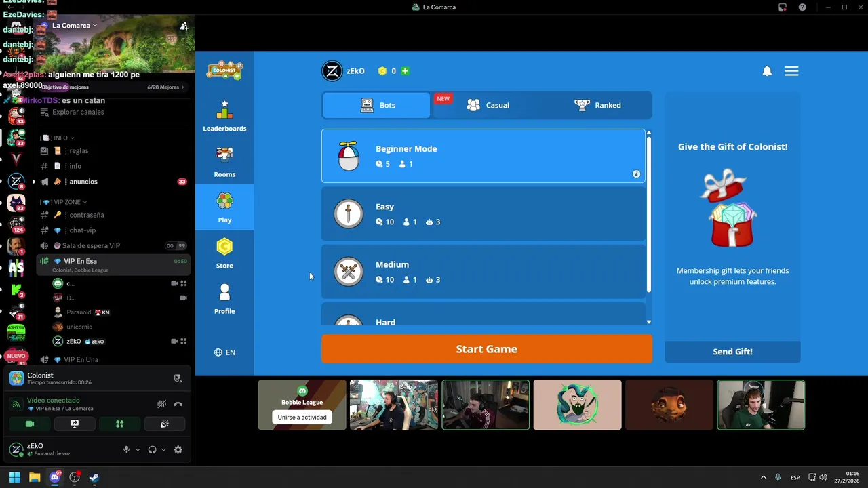Change language via EN selector
Screen dimensions: 868x488
[x=224, y=352]
